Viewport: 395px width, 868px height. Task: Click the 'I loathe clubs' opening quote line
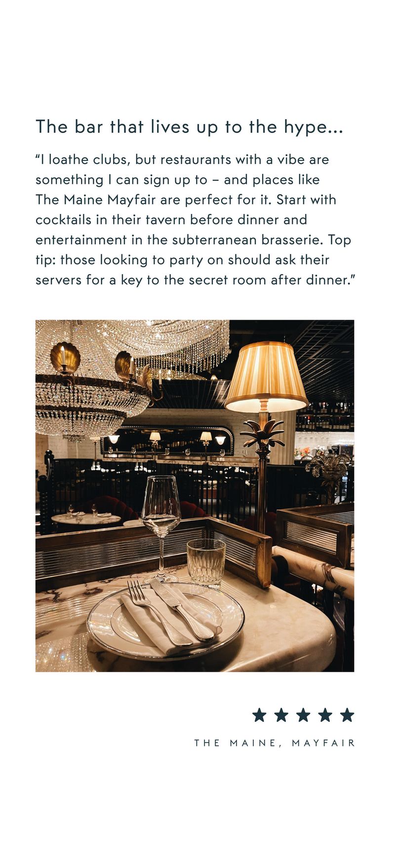[182, 160]
